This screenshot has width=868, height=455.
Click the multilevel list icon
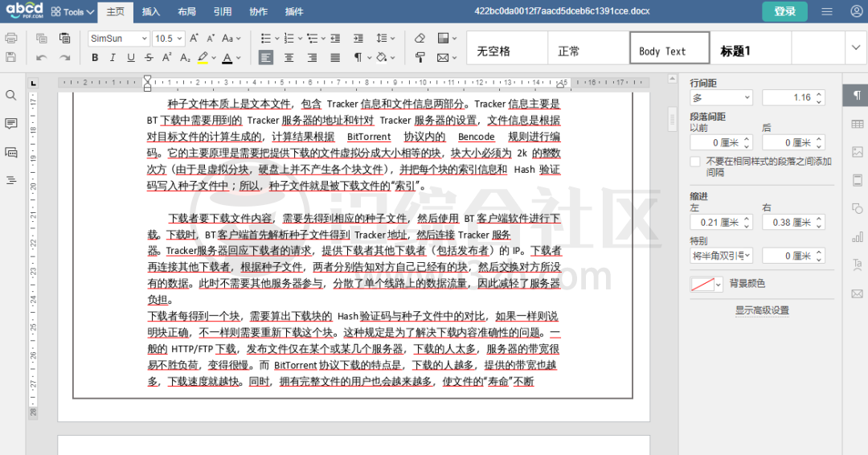pos(312,39)
